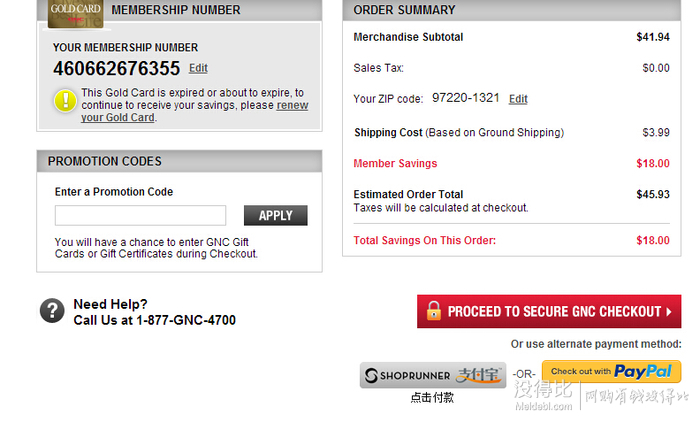This screenshot has width=700, height=430.
Task: Edit the membership number
Action: click(198, 68)
